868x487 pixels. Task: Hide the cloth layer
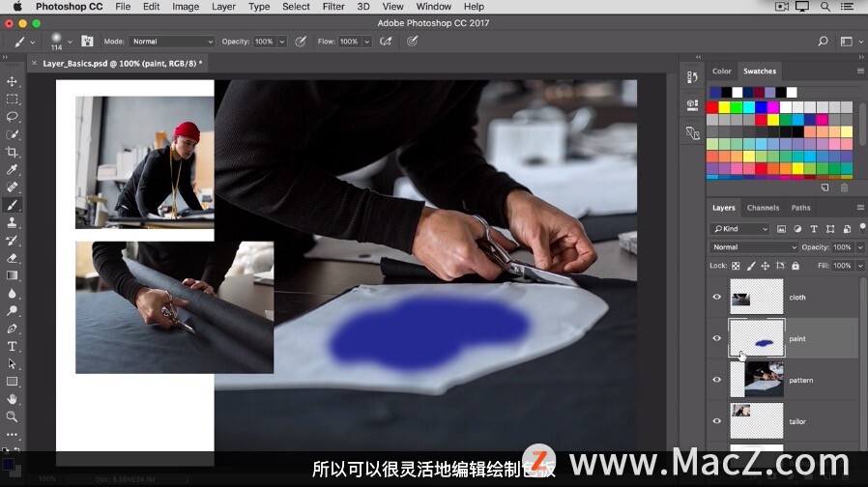[x=717, y=297]
